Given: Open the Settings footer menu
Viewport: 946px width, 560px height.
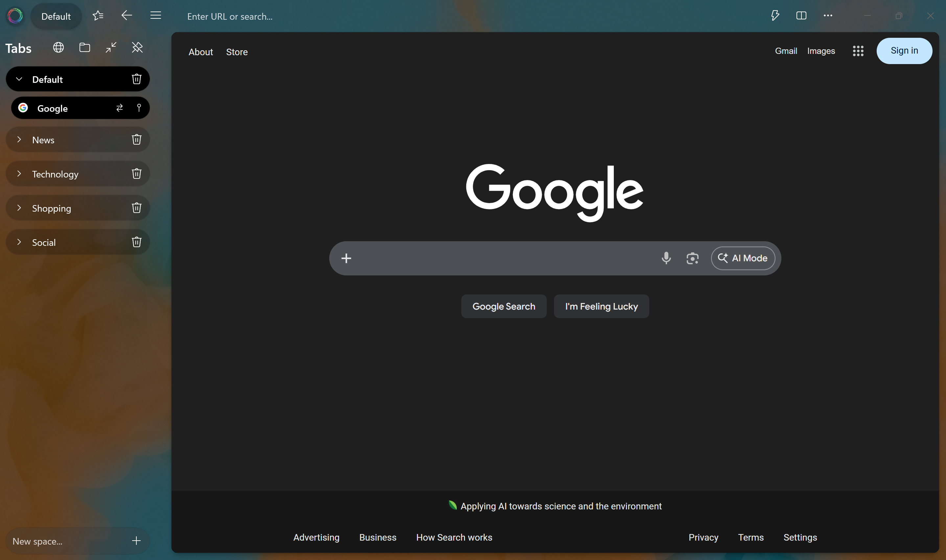Looking at the screenshot, I should click(x=800, y=537).
